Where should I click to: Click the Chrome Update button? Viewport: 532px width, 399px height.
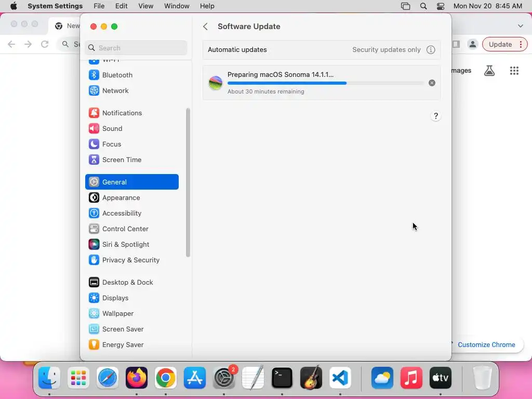coord(500,44)
